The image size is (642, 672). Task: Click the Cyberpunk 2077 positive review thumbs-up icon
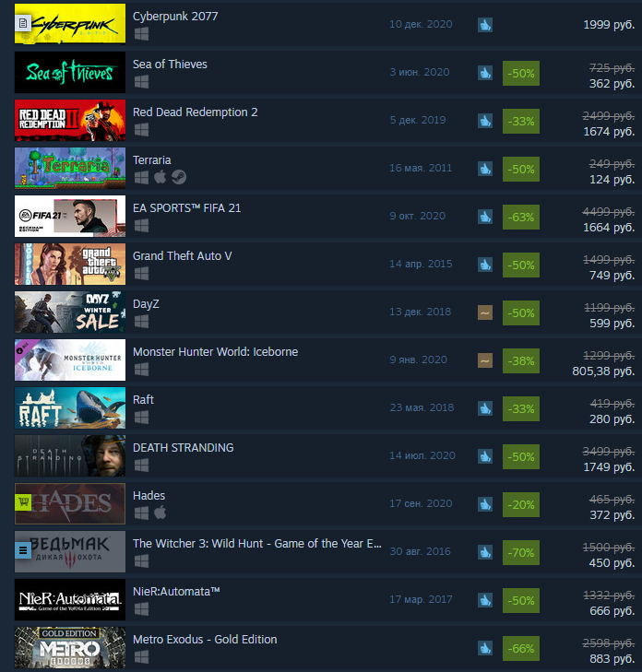pos(485,25)
